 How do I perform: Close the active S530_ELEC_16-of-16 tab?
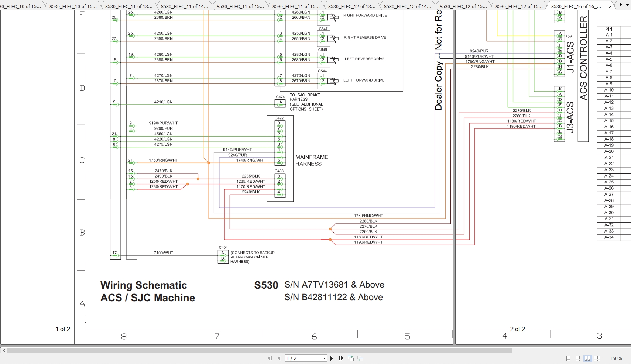610,6
